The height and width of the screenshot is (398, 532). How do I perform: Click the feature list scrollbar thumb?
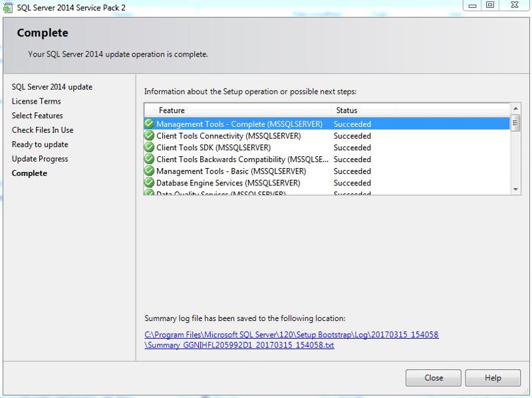coord(515,123)
